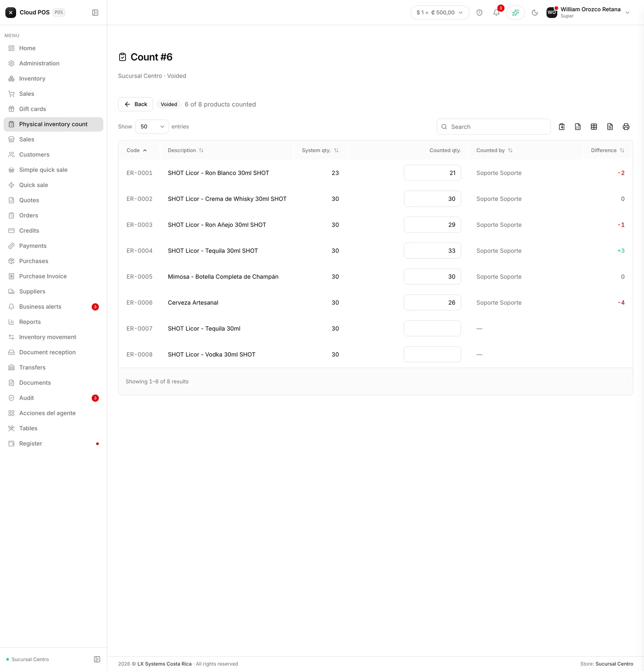Print the inventory count
Image resolution: width=644 pixels, height=671 pixels.
(626, 127)
